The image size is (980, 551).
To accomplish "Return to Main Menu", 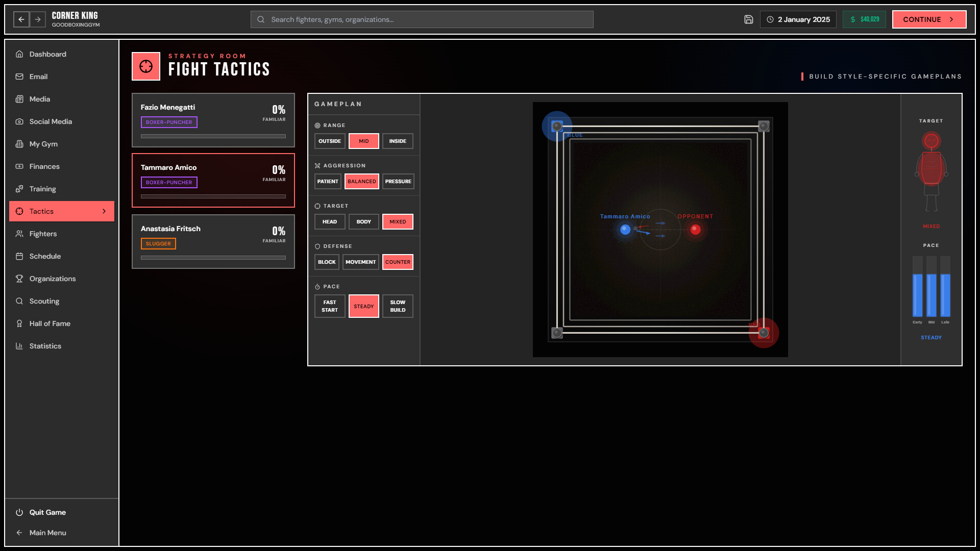I will (x=47, y=533).
